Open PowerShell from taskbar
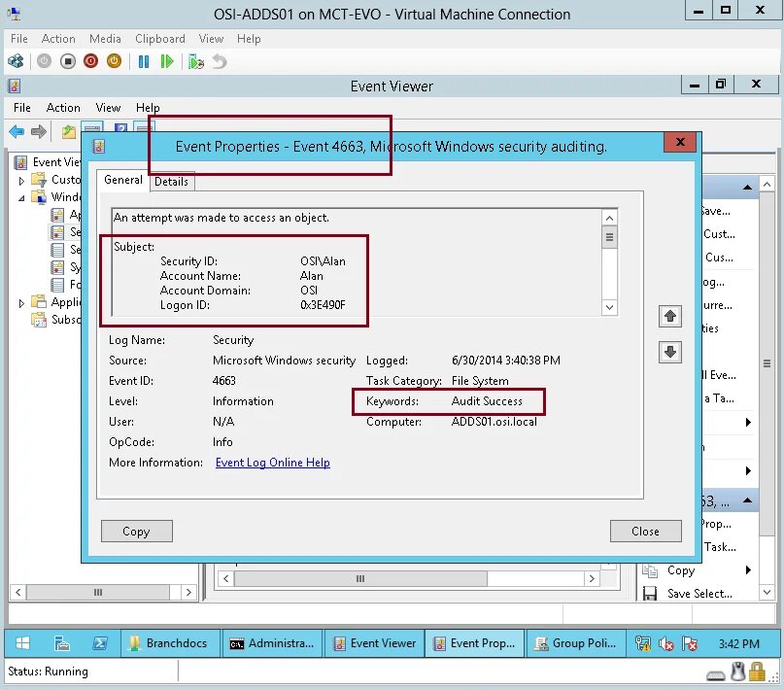This screenshot has height=689, width=784. [100, 643]
